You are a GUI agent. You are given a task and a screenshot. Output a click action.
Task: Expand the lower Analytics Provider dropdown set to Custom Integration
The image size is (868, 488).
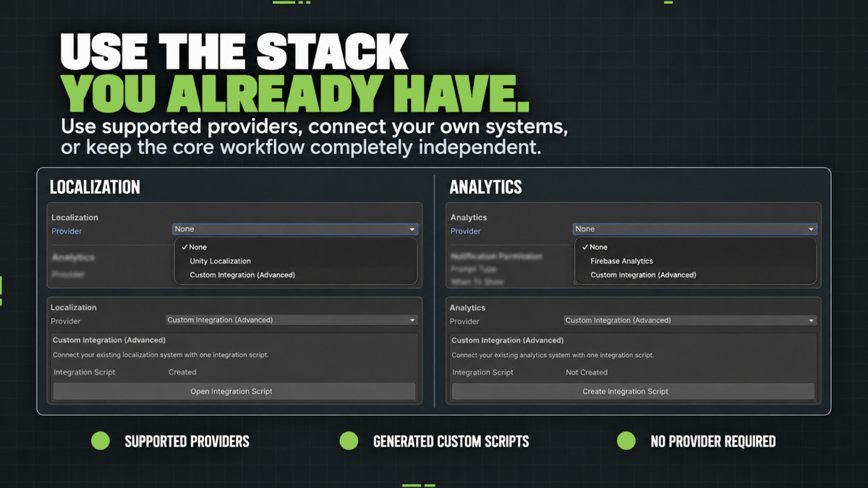[x=690, y=320]
